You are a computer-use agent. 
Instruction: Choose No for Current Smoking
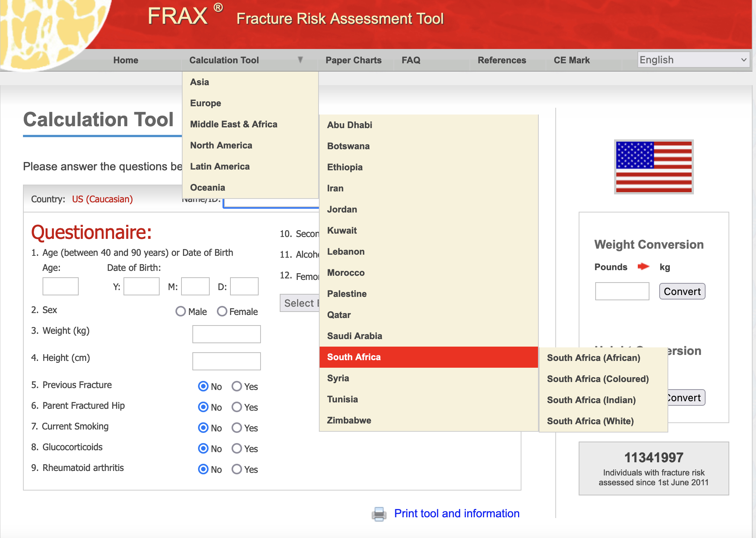[203, 428]
